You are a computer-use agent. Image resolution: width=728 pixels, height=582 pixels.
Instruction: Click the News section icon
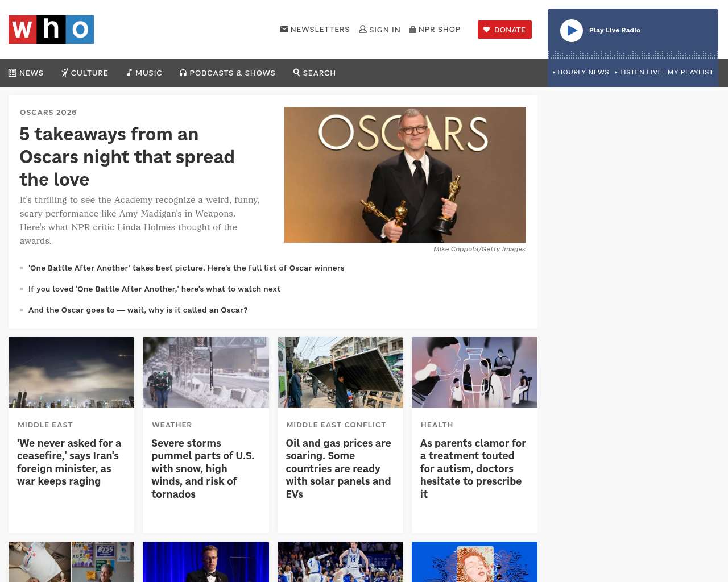click(x=13, y=73)
